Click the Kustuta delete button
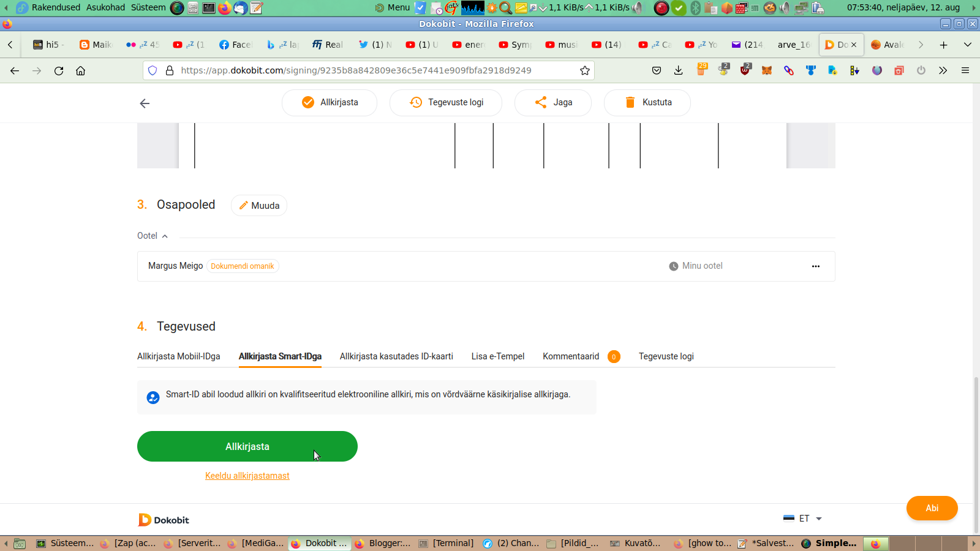The image size is (980, 551). (647, 102)
